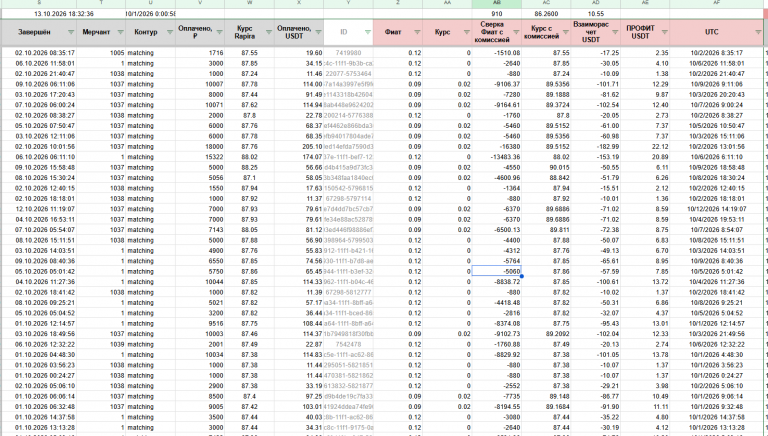The image size is (768, 436).
Task: Select the cell with value 910 in the top row
Action: pyautogui.click(x=497, y=14)
